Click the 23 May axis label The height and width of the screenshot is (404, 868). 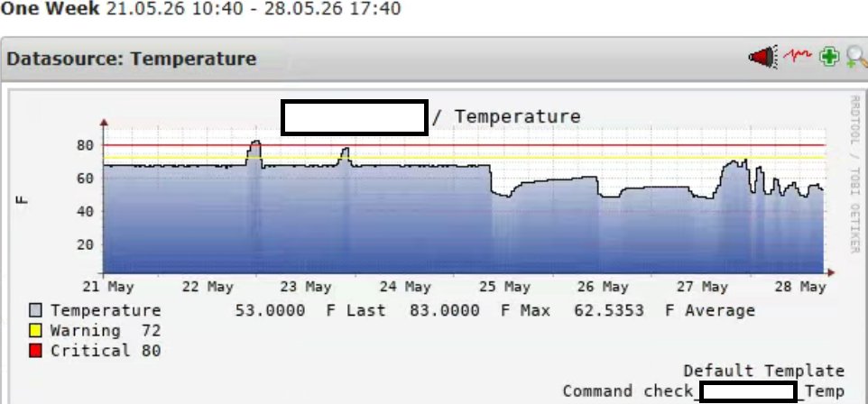(x=306, y=288)
